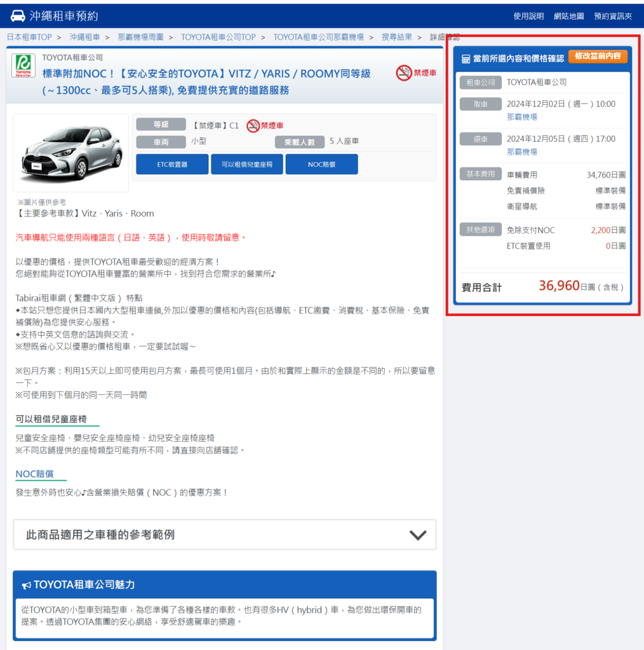Click the calculator icon in price panel
This screenshot has width=644, height=650.
click(x=466, y=59)
